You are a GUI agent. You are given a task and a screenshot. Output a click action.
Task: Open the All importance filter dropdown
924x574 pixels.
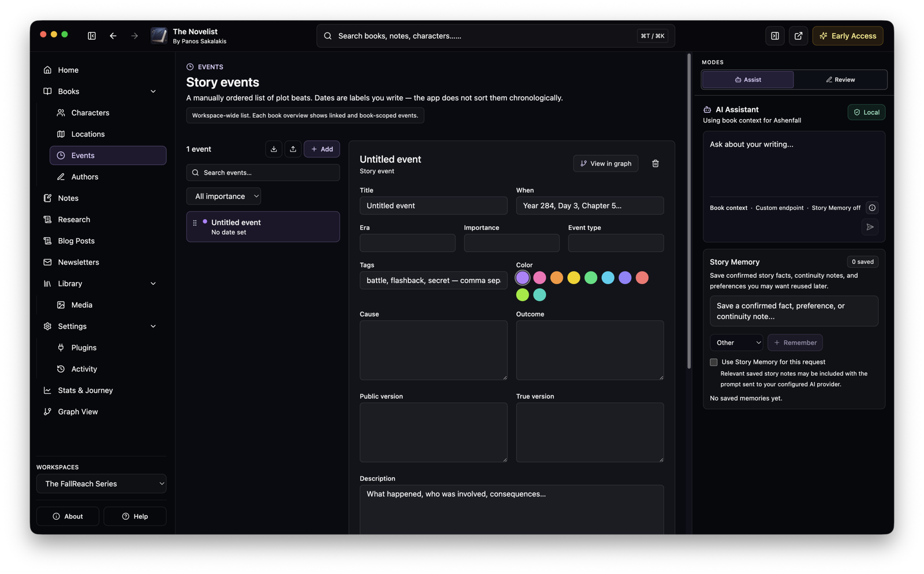pyautogui.click(x=223, y=196)
